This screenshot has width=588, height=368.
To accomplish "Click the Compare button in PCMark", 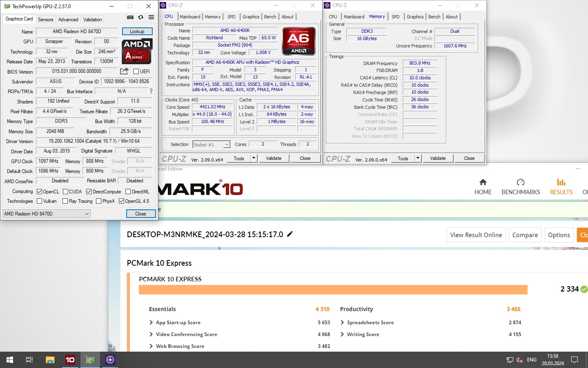I will [525, 235].
